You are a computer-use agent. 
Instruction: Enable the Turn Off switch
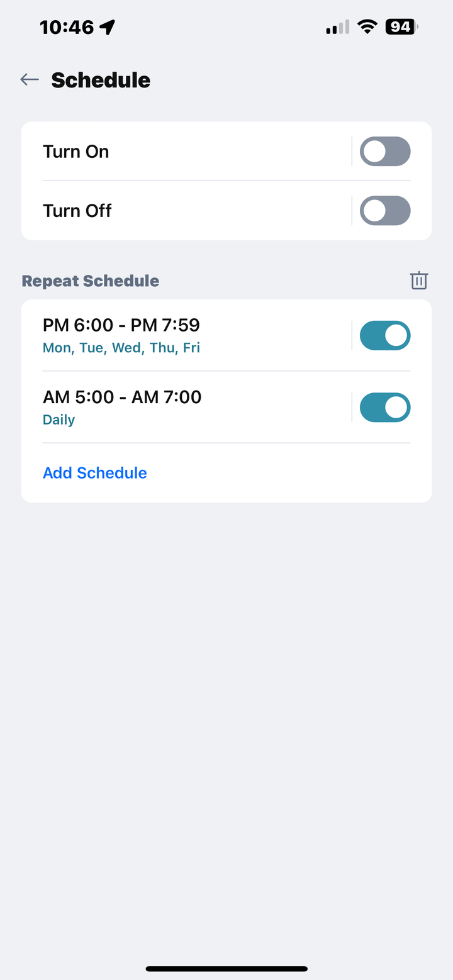pos(385,211)
